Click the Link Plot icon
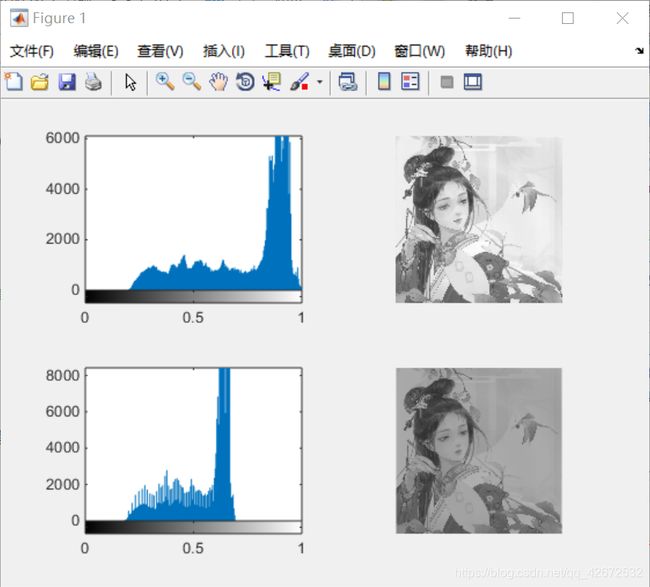 (348, 82)
